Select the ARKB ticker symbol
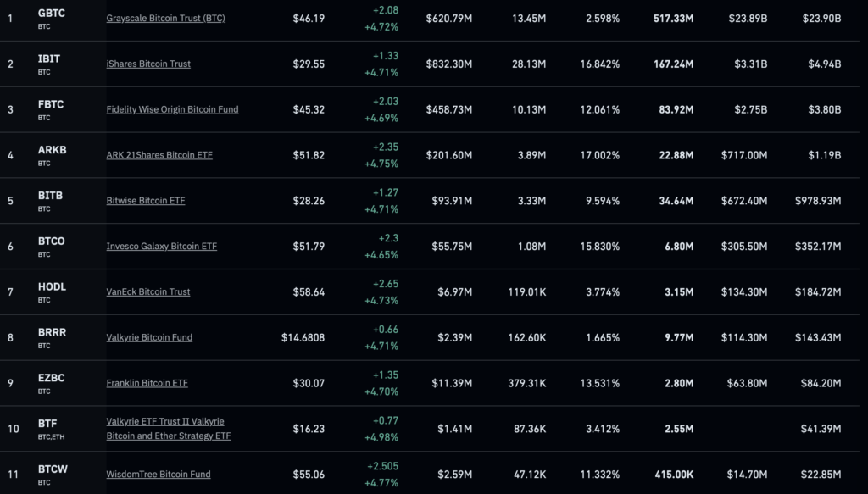 52,150
